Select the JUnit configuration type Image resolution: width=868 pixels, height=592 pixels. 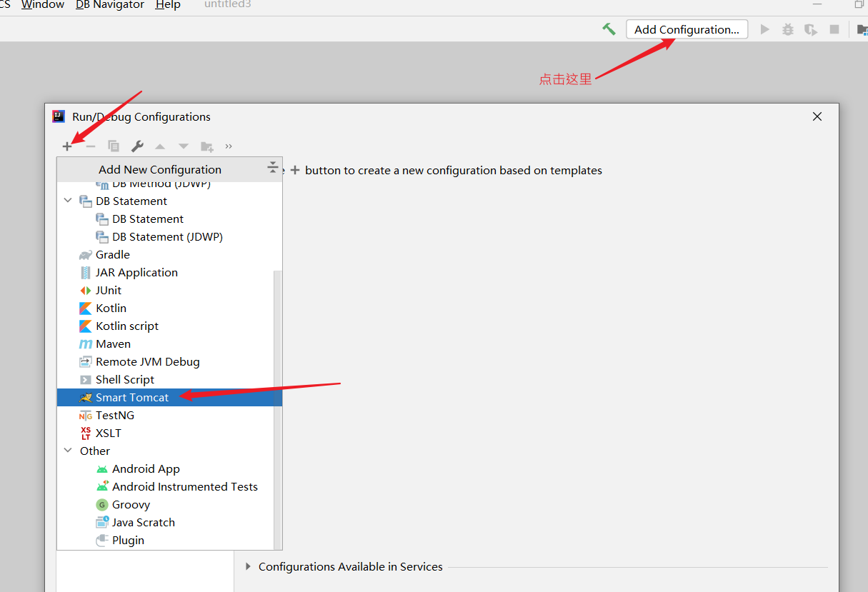[x=109, y=291]
